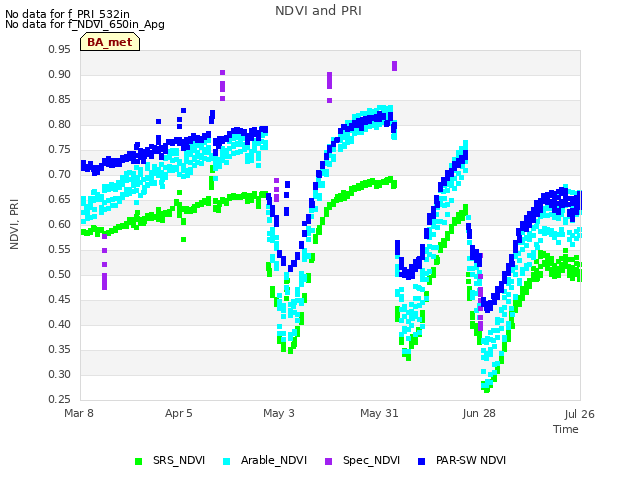This screenshot has height=480, width=640.
Task: Click the 0.25 y-axis tick label
Action: (60, 399)
